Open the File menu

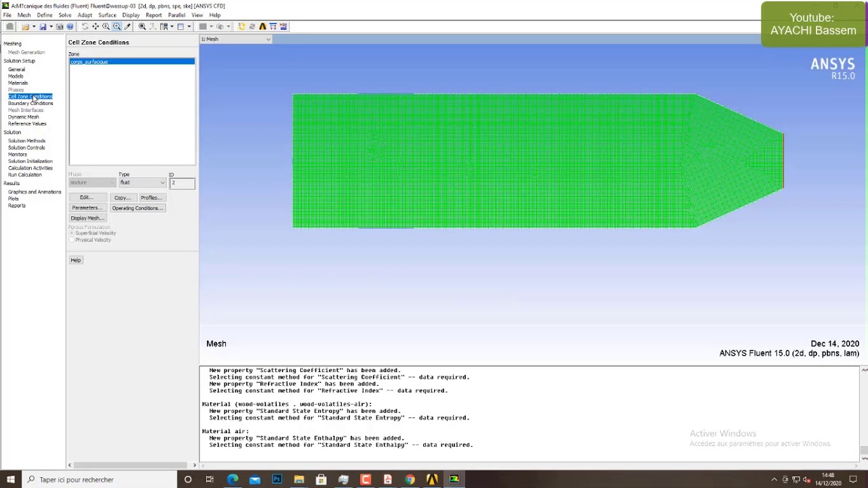click(x=7, y=15)
